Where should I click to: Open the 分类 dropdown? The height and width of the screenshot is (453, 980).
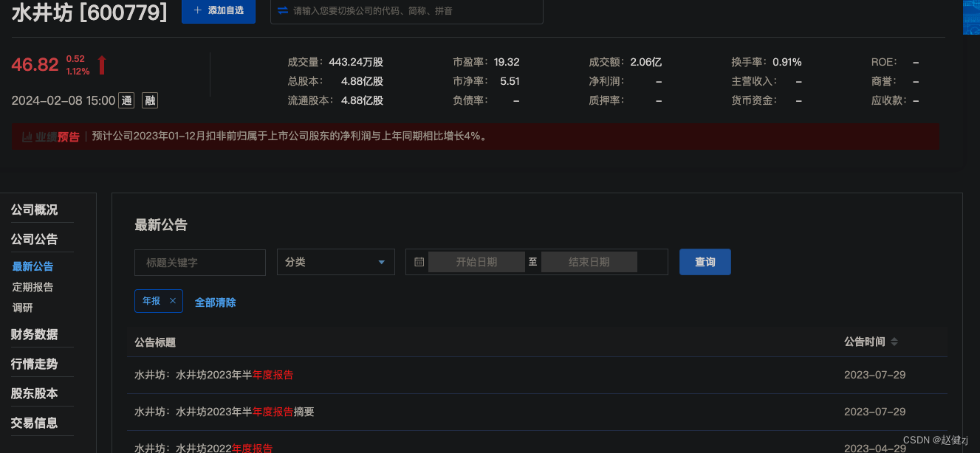(336, 263)
